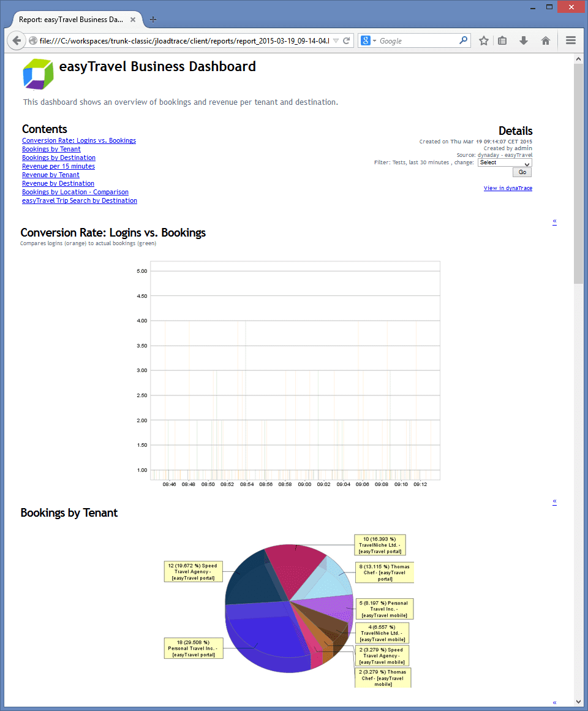
Task: Click back-to-top link above Conversion Rate heading
Action: click(x=554, y=221)
